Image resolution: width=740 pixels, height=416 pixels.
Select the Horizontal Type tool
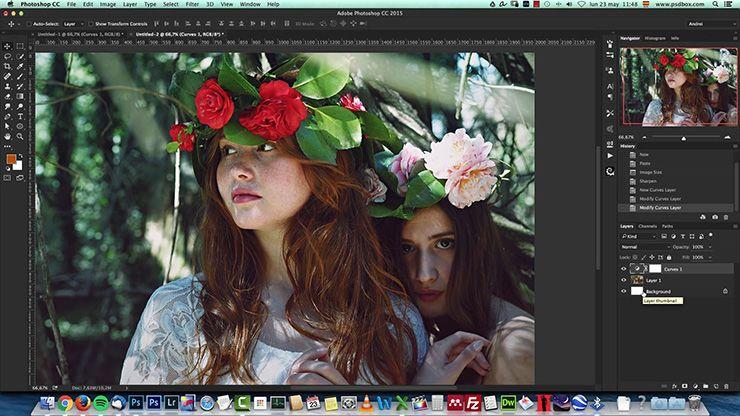[20, 116]
